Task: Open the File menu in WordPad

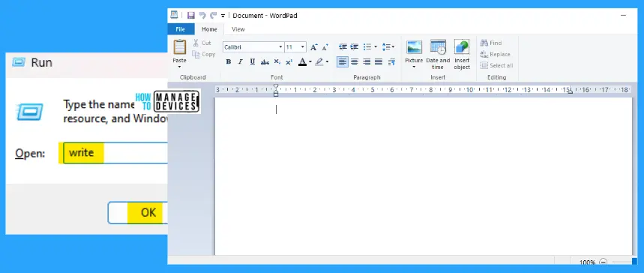Action: [180, 29]
